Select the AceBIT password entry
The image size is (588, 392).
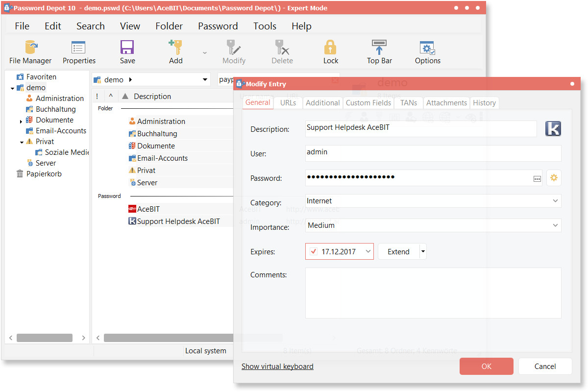(148, 209)
